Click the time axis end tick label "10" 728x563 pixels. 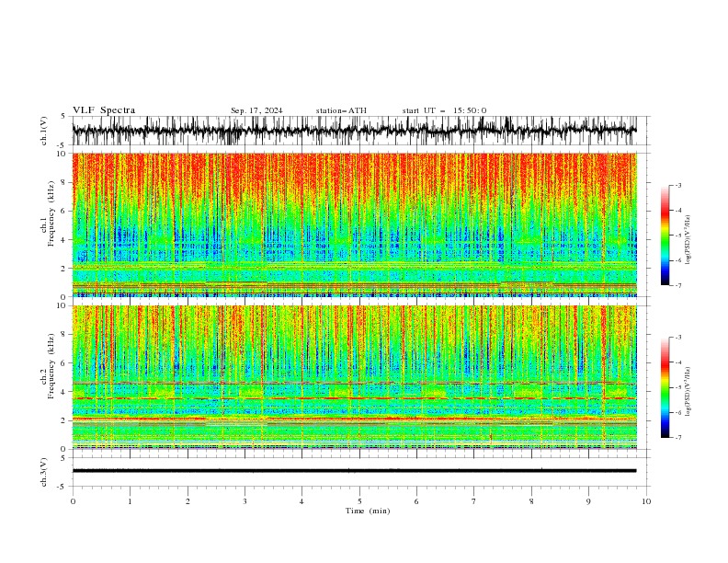point(646,501)
